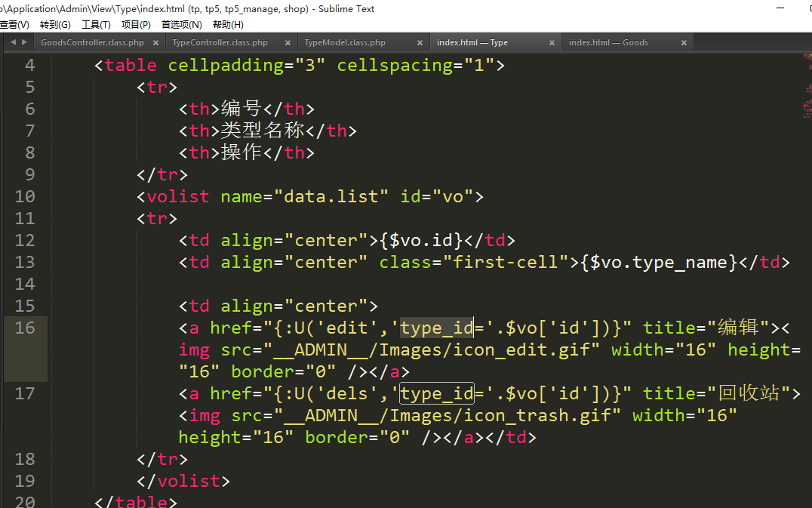Close the index.html — Goods tab
Image resolution: width=812 pixels, height=508 pixels.
[x=684, y=43]
